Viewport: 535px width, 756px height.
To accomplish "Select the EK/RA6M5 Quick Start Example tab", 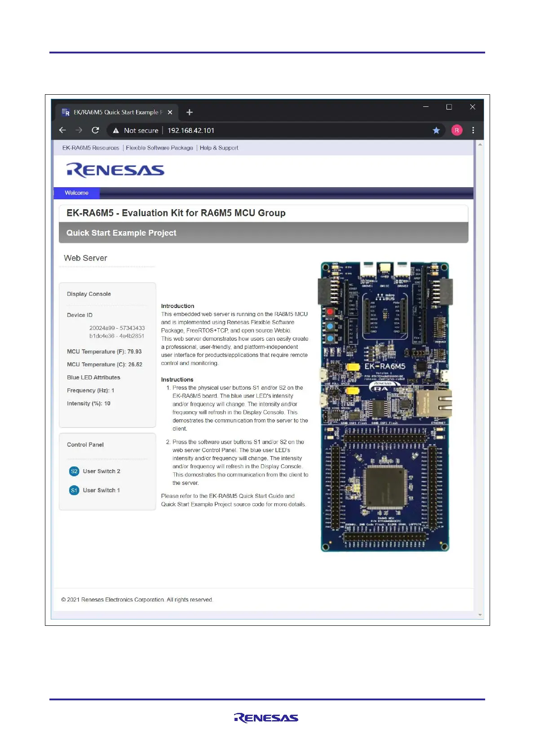I will [117, 112].
